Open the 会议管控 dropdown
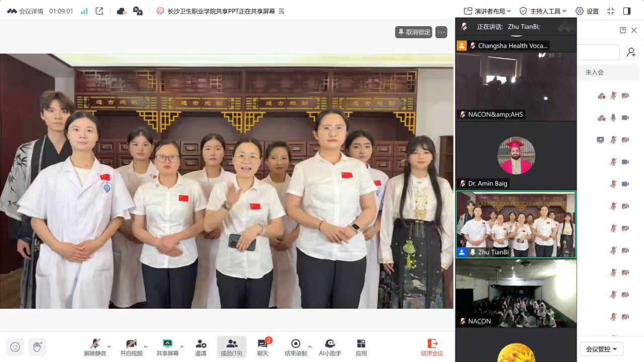644x362 pixels. (x=601, y=349)
